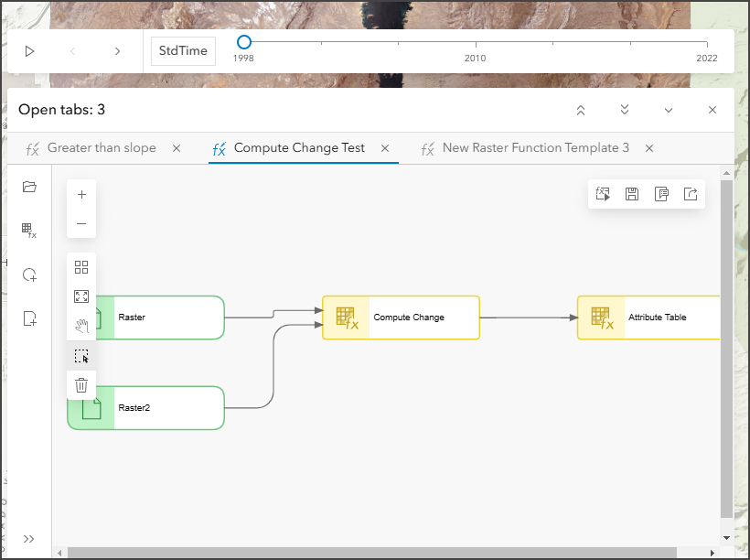The height and width of the screenshot is (560, 750).
Task: Select the New Raster Function Template 3 tab
Action: (x=535, y=147)
